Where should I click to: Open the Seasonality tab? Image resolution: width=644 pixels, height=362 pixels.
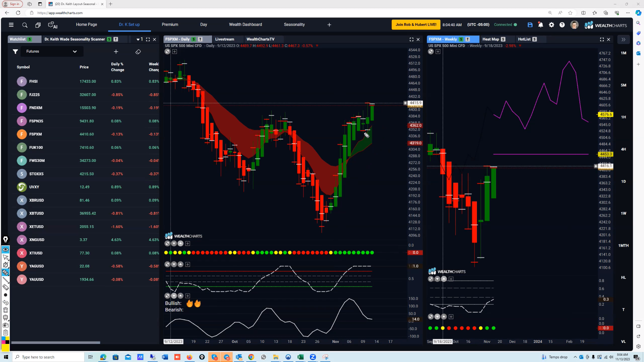point(294,24)
